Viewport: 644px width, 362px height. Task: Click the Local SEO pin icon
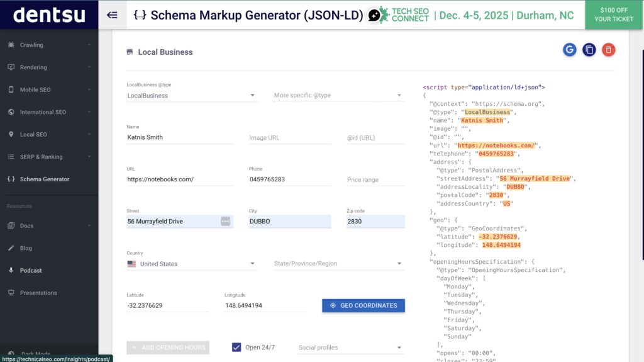(x=11, y=134)
